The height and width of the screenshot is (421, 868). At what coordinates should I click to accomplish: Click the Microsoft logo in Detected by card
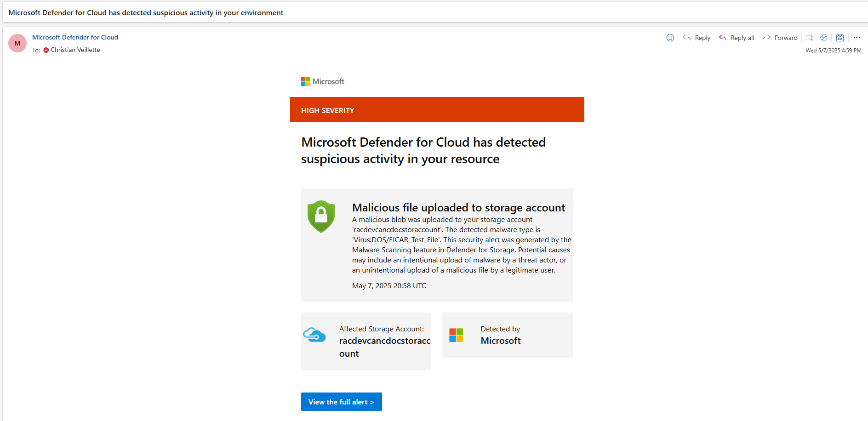pyautogui.click(x=456, y=335)
